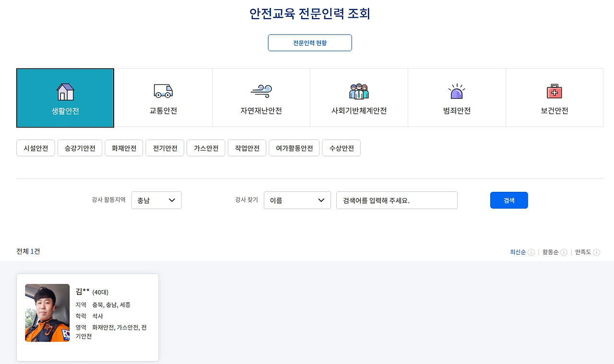The image size is (614, 364).
Task: Filter by the 시설안전 subcategory
Action: (x=36, y=148)
